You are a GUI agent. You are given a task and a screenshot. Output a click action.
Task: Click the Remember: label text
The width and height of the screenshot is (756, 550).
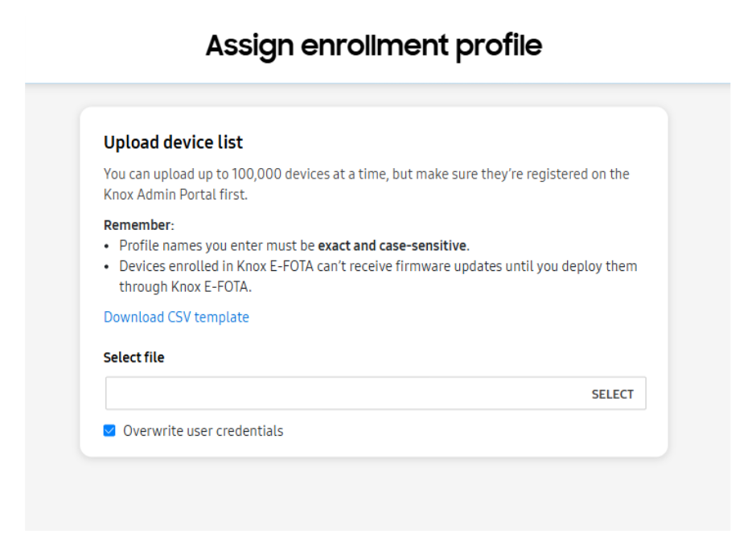138,225
